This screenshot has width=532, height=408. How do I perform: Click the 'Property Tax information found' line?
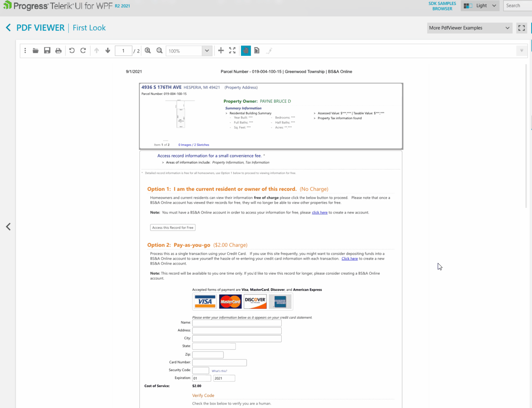click(x=340, y=118)
